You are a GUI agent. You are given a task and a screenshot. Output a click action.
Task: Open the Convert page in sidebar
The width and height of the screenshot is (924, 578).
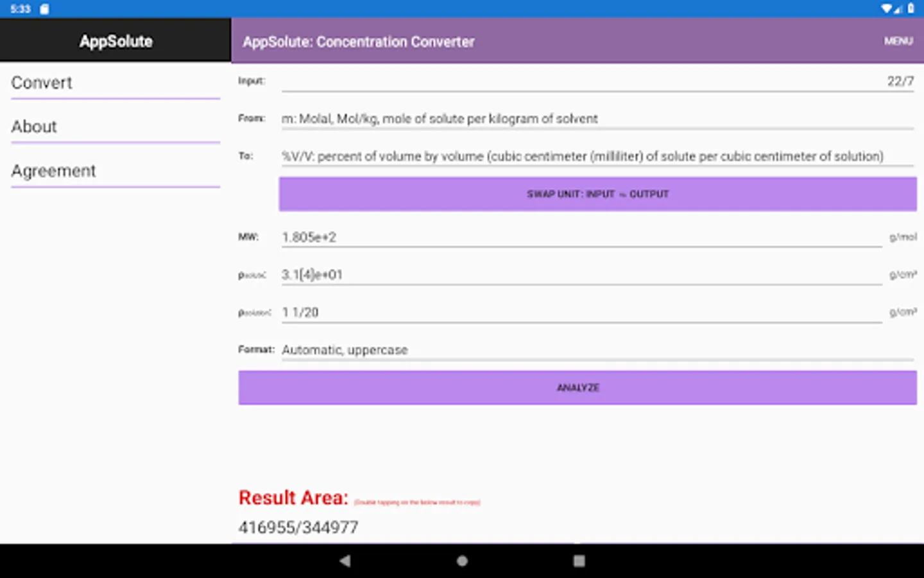116,82
